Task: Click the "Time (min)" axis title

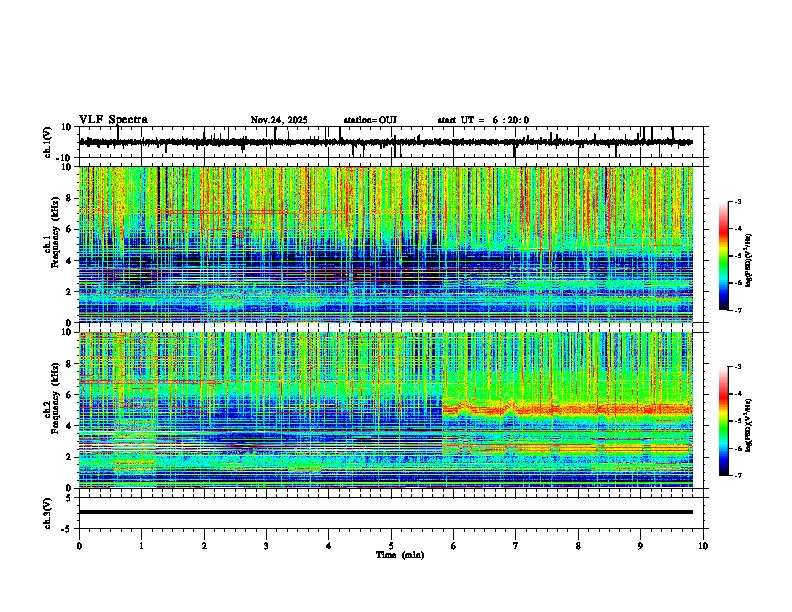Action: [x=400, y=555]
